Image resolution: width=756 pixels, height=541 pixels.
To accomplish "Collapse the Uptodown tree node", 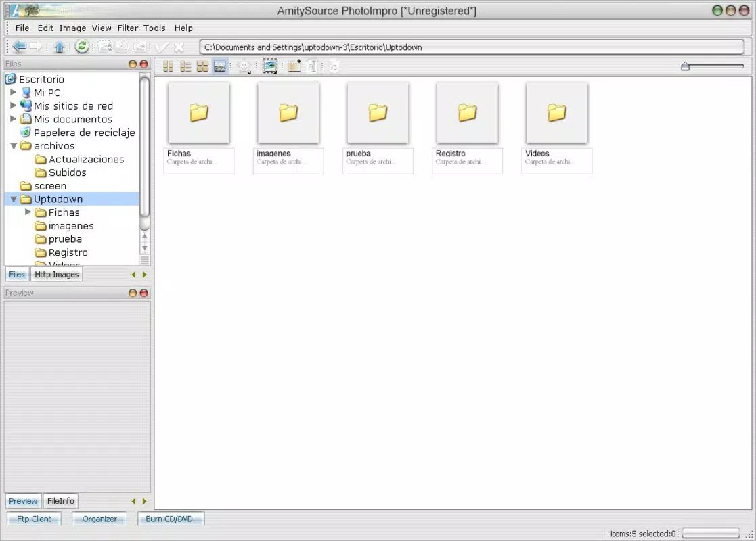I will point(14,199).
